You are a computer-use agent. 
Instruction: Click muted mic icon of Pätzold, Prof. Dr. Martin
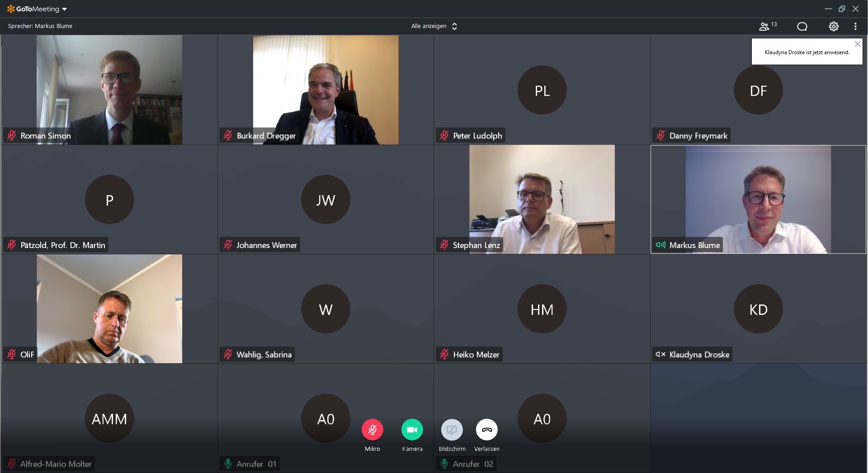(12, 245)
